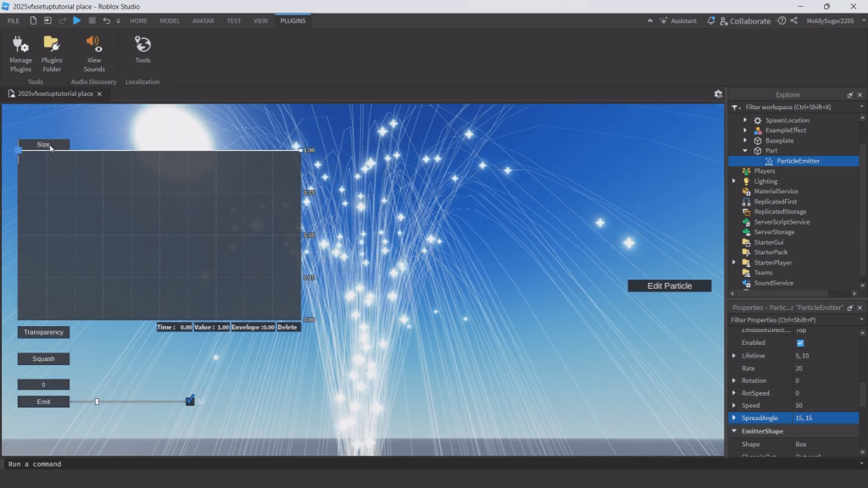Click the share icon near username

(793, 20)
